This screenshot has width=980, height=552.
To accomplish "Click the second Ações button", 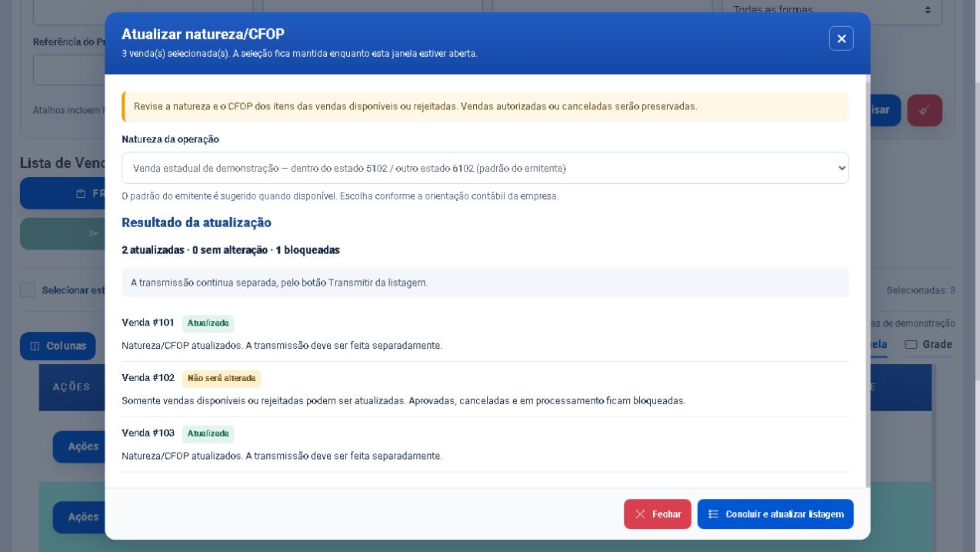I will [x=79, y=517].
